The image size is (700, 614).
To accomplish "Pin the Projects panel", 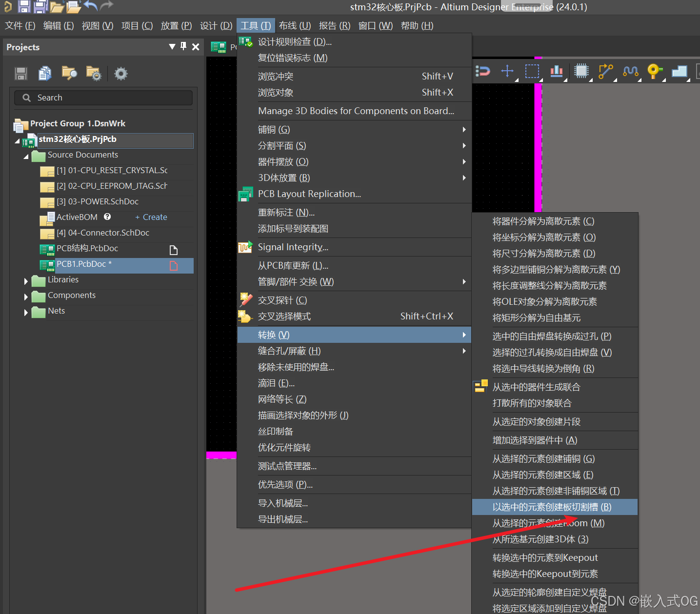I will (183, 46).
